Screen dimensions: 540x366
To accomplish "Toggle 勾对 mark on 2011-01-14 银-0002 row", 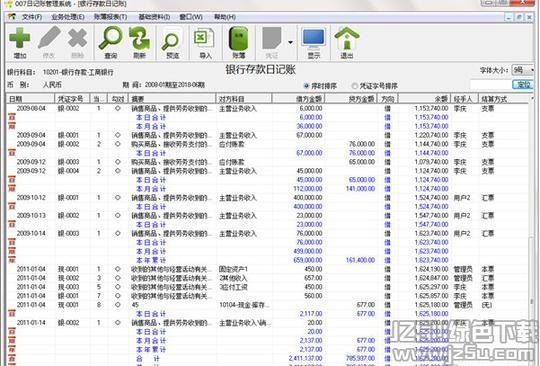I will 118,323.
